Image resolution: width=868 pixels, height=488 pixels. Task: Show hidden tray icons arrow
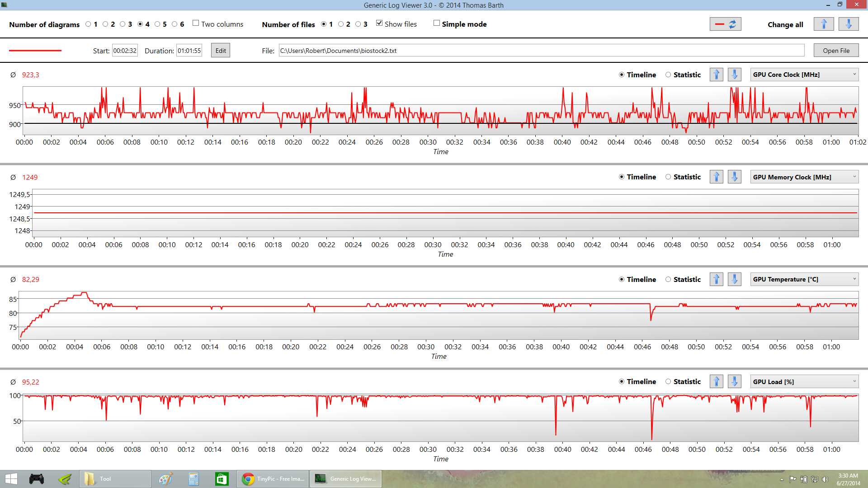tap(782, 479)
